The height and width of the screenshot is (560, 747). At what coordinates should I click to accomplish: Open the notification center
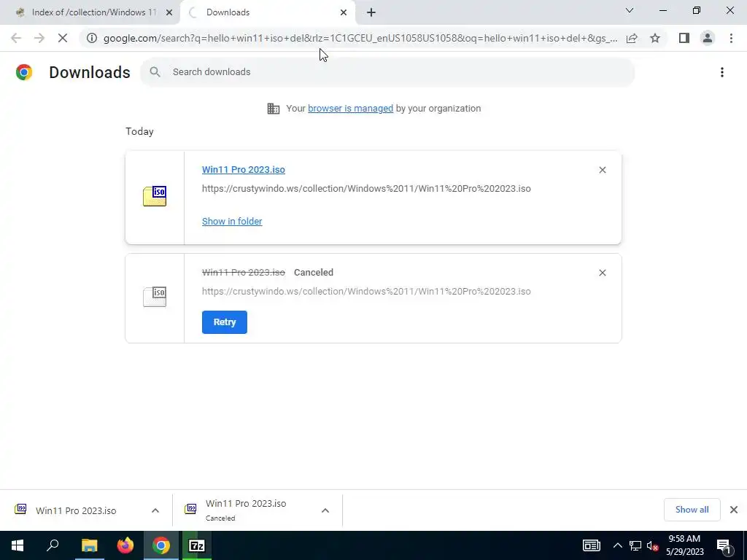click(724, 545)
